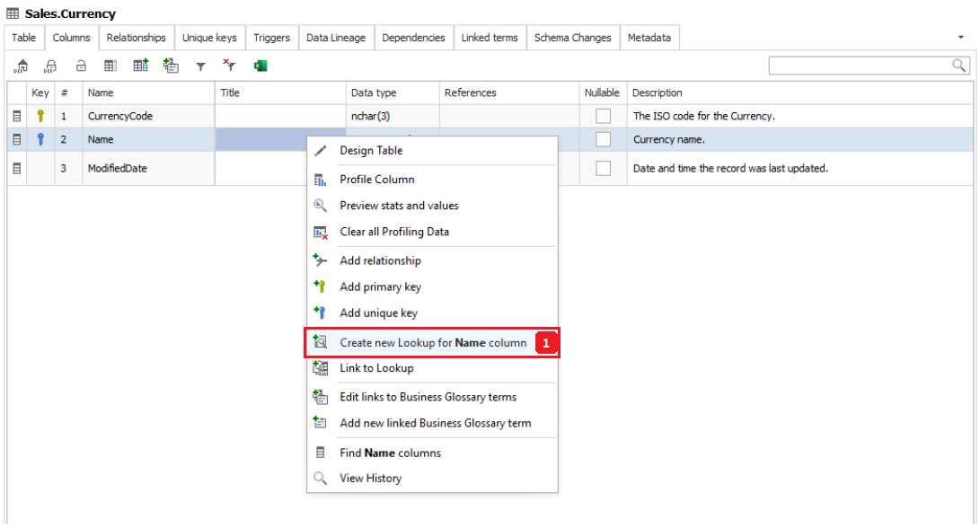Click the yellow primary key icon for CurrencyCode
The width and height of the screenshot is (980, 528).
[40, 116]
